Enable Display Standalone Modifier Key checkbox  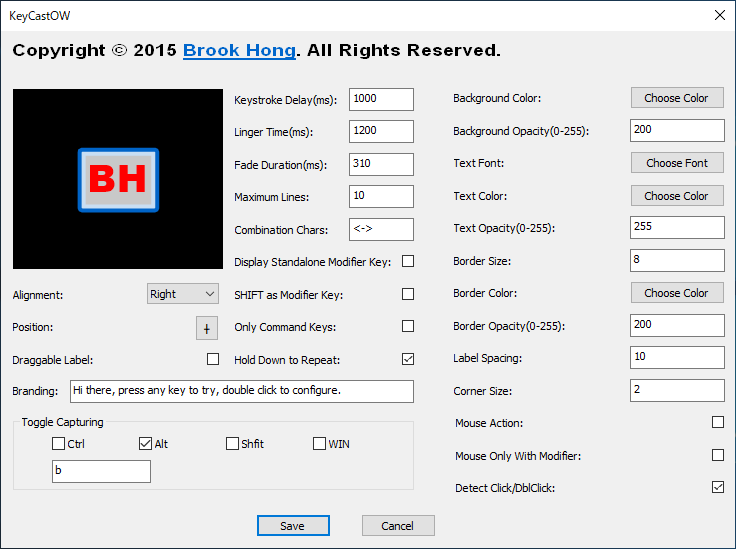pyautogui.click(x=408, y=261)
